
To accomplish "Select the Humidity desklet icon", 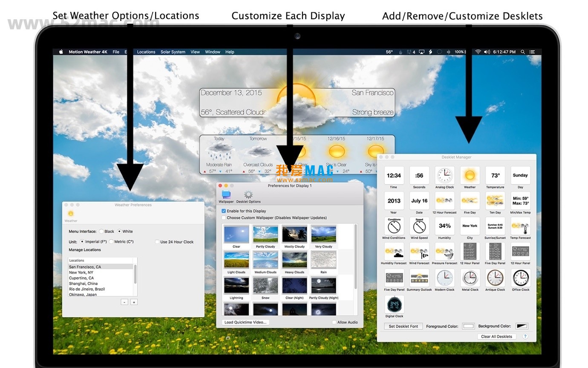I will pos(444,226).
